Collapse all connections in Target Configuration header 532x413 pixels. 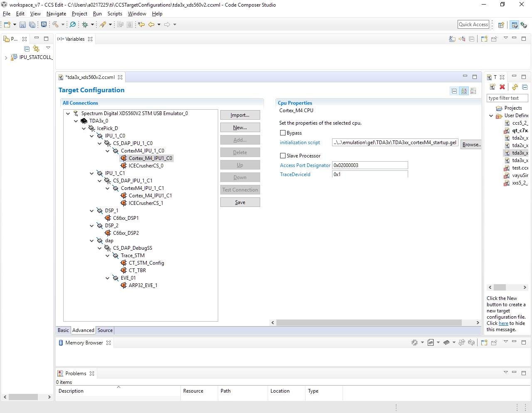pyautogui.click(x=454, y=91)
